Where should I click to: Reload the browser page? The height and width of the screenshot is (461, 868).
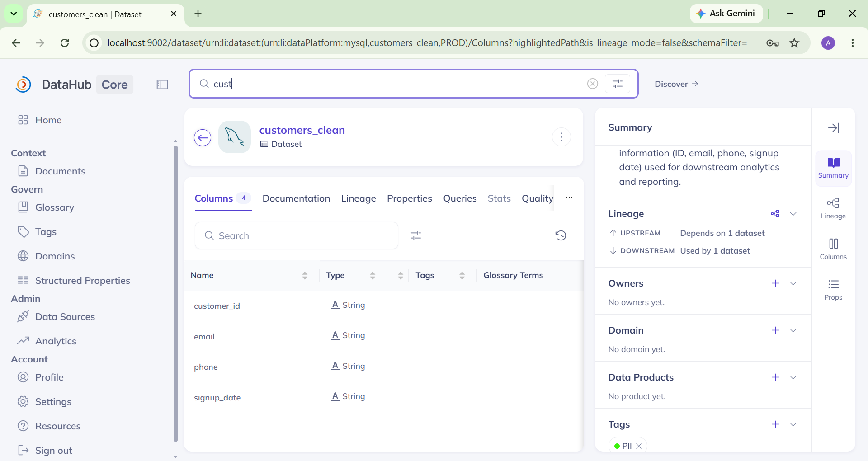pyautogui.click(x=65, y=43)
